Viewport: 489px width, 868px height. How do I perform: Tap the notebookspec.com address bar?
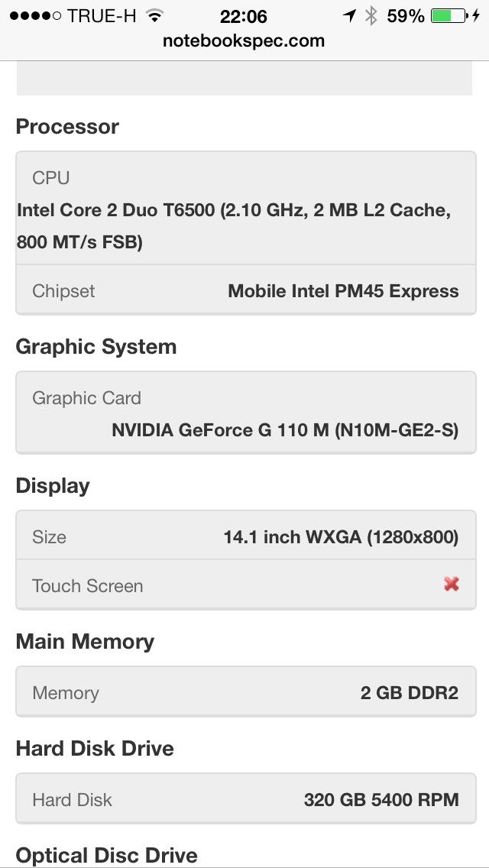coord(244,40)
